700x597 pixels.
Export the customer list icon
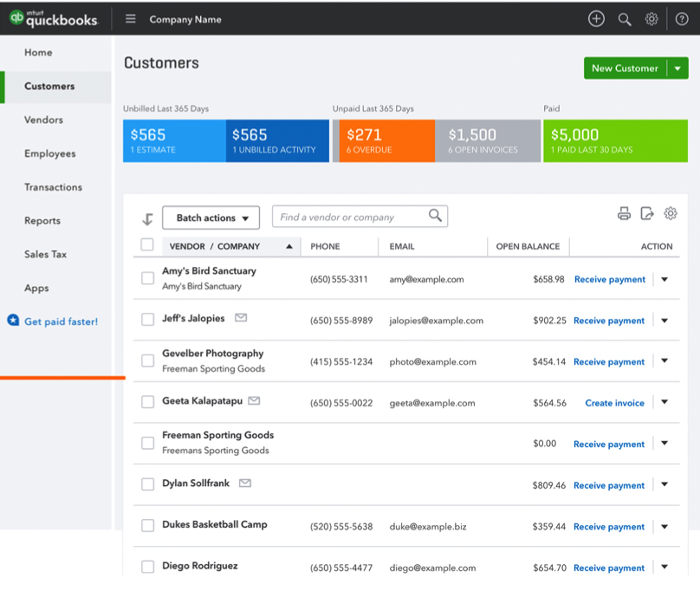point(647,213)
